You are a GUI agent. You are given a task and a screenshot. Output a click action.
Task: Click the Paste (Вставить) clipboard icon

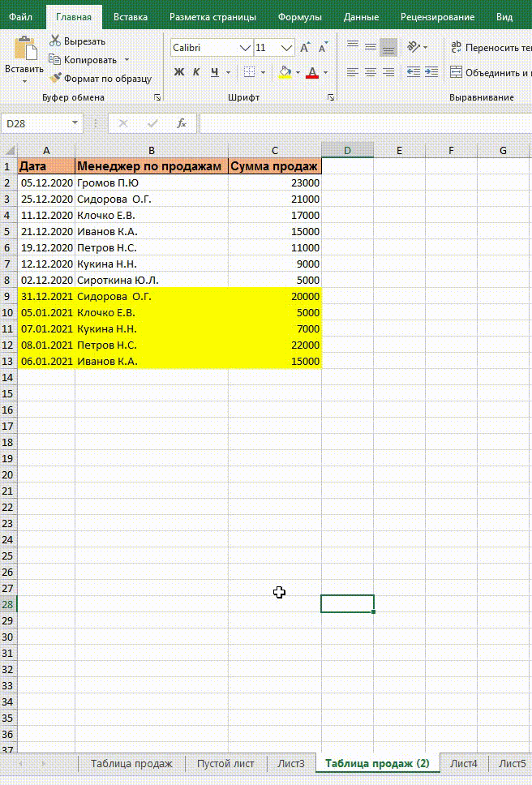(x=24, y=49)
